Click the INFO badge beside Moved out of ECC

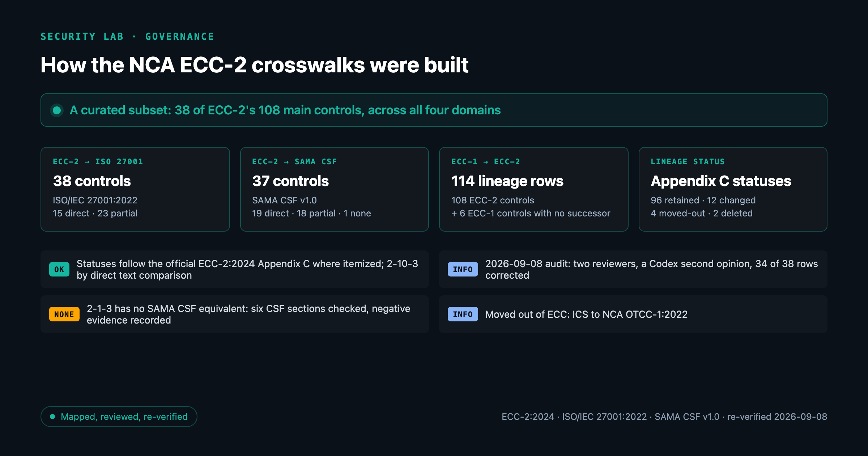(x=463, y=314)
